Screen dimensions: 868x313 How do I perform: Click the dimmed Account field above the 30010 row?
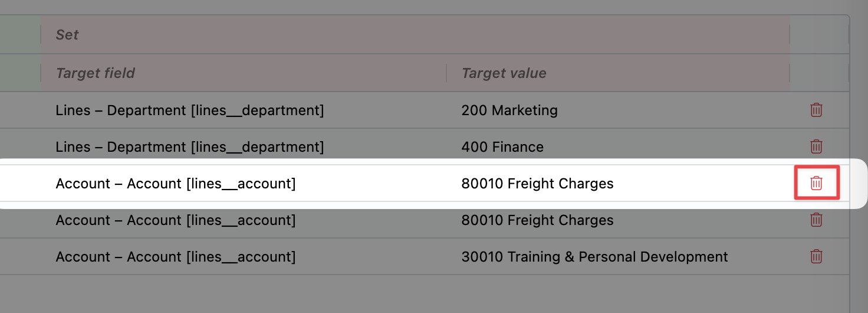pos(176,220)
